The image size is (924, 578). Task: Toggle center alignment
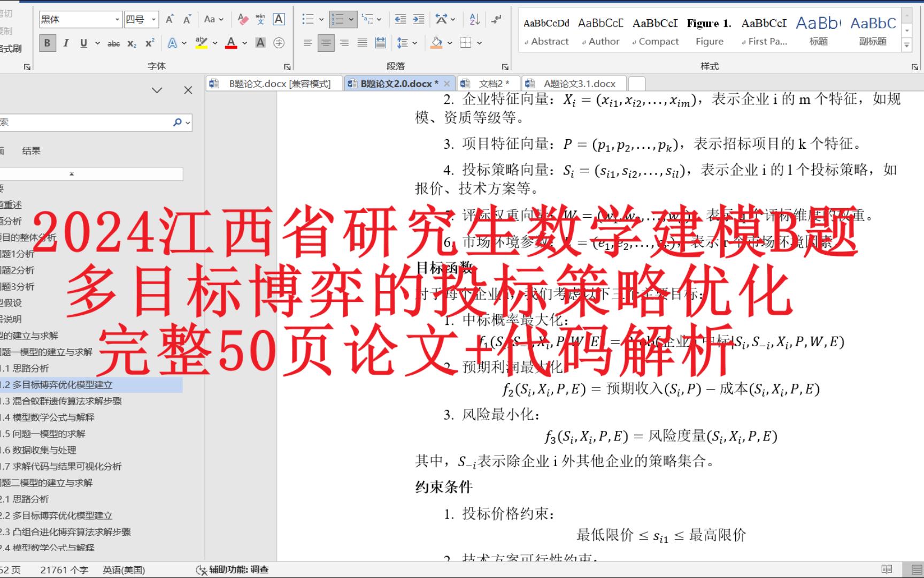click(x=326, y=43)
